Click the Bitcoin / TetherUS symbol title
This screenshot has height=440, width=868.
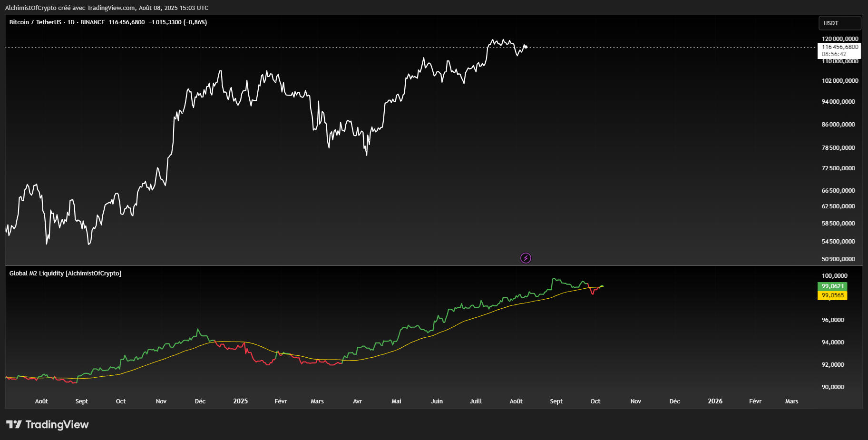point(35,22)
